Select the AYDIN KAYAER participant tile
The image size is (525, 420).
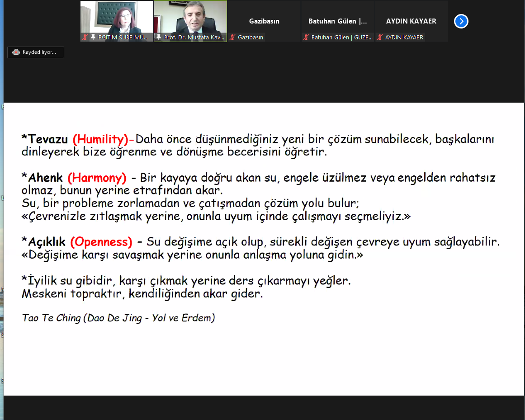[411, 21]
